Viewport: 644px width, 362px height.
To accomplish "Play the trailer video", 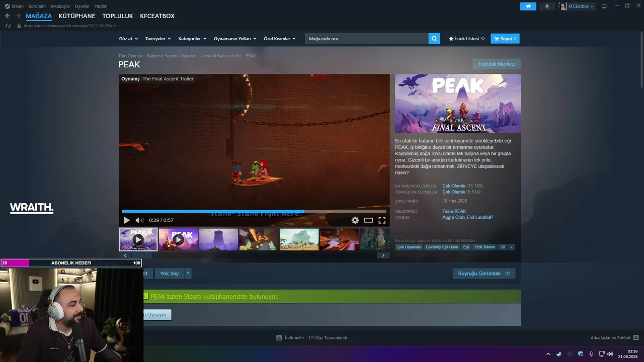I will pos(127,220).
